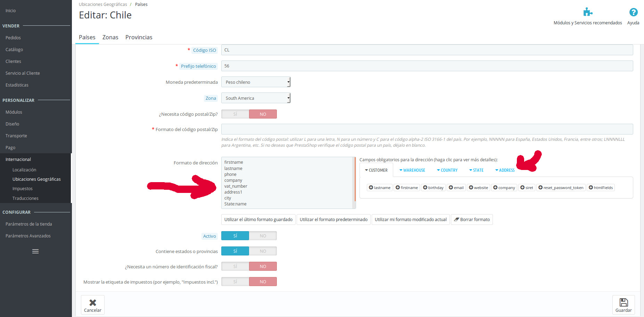Add the website field tag

click(478, 188)
